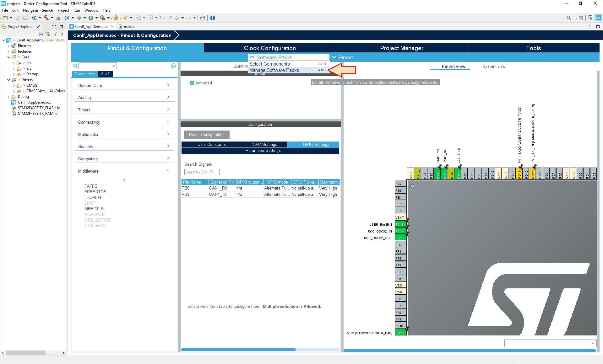Open the pin search combo below chip
This screenshot has width=603, height=364.
pyautogui.click(x=550, y=343)
